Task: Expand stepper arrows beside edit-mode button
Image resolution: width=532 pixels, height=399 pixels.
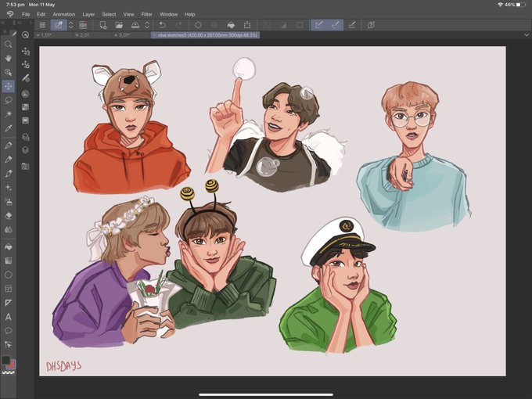Action: 71,25
